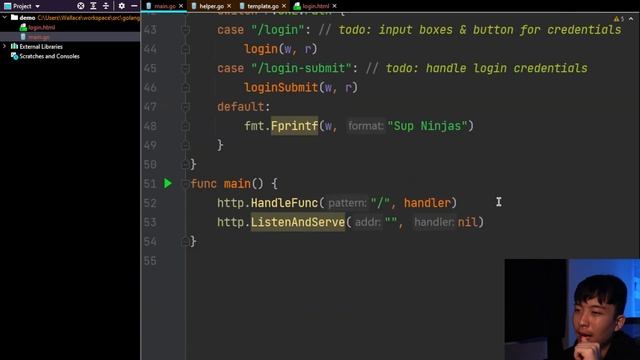This screenshot has width=640, height=360.
Task: Hide the Project tool window with minus icon
Action: click(x=134, y=6)
